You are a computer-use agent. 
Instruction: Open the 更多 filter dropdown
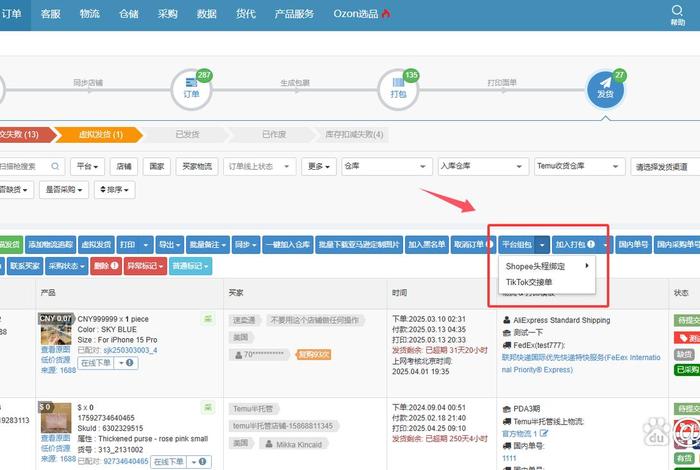tap(319, 166)
